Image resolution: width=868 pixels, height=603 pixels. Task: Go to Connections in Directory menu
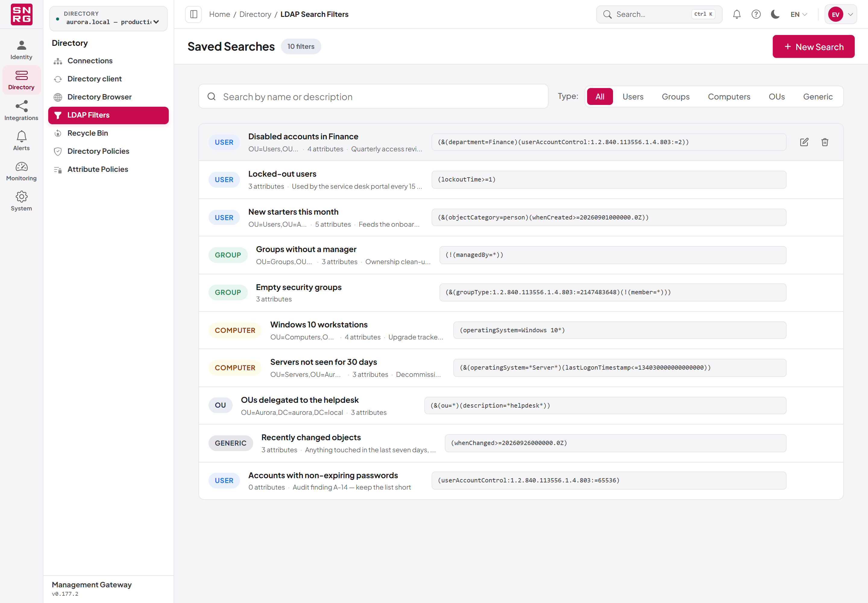[x=108, y=61]
